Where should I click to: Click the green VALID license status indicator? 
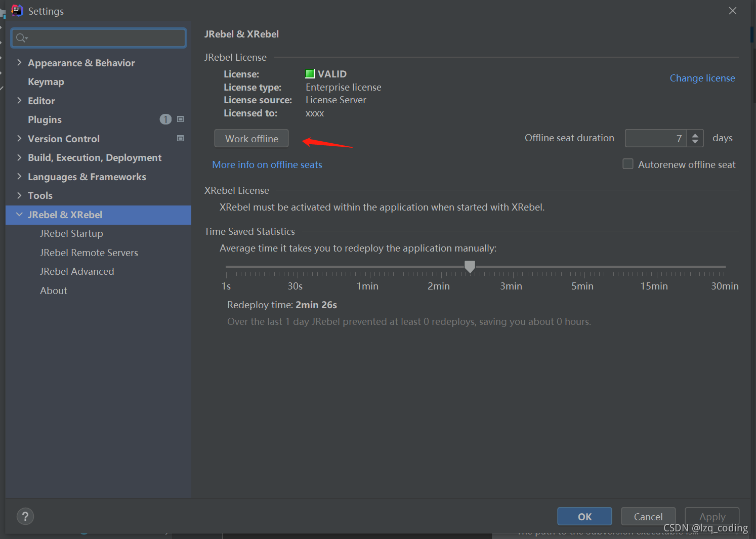point(310,74)
